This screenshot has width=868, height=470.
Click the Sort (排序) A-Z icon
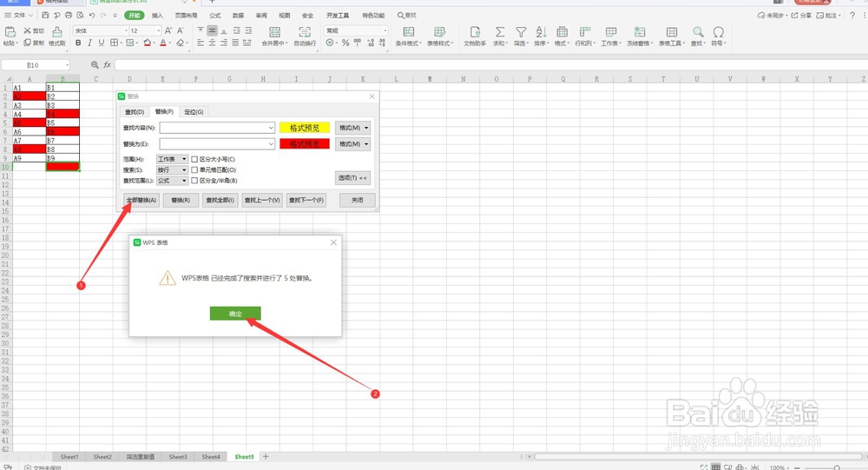pyautogui.click(x=541, y=31)
